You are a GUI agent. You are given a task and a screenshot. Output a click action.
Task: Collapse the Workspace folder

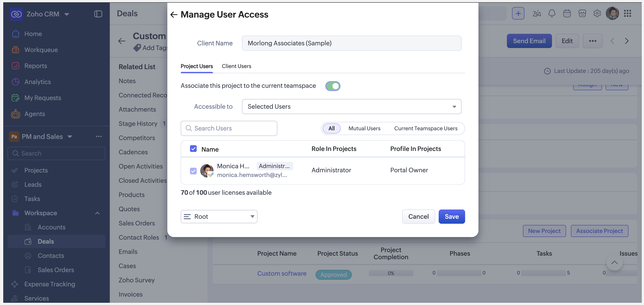click(97, 213)
